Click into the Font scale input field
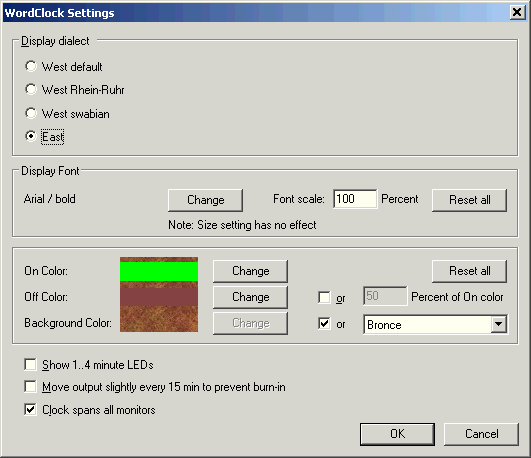 [x=355, y=199]
